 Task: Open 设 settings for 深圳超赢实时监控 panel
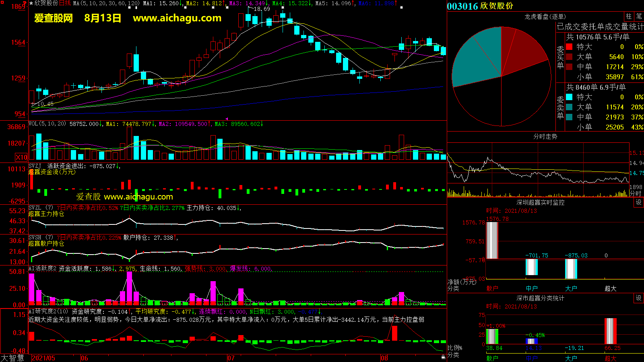638,202
